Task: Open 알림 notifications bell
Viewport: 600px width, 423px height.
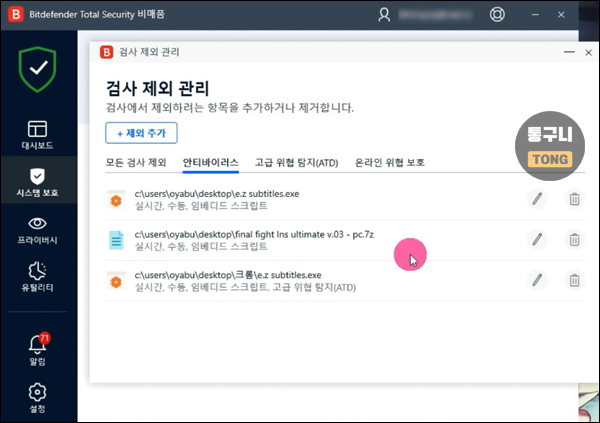Action: [x=38, y=349]
